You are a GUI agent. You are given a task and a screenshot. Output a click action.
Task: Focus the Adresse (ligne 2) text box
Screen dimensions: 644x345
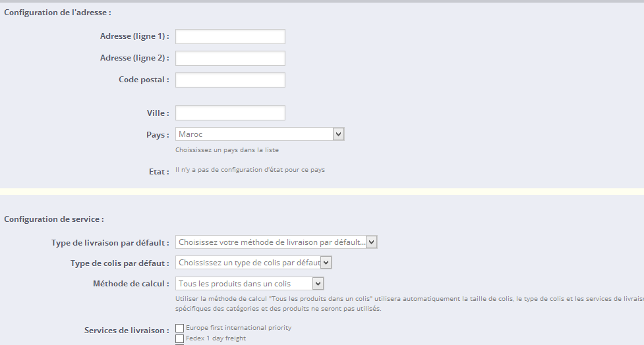[x=230, y=58]
